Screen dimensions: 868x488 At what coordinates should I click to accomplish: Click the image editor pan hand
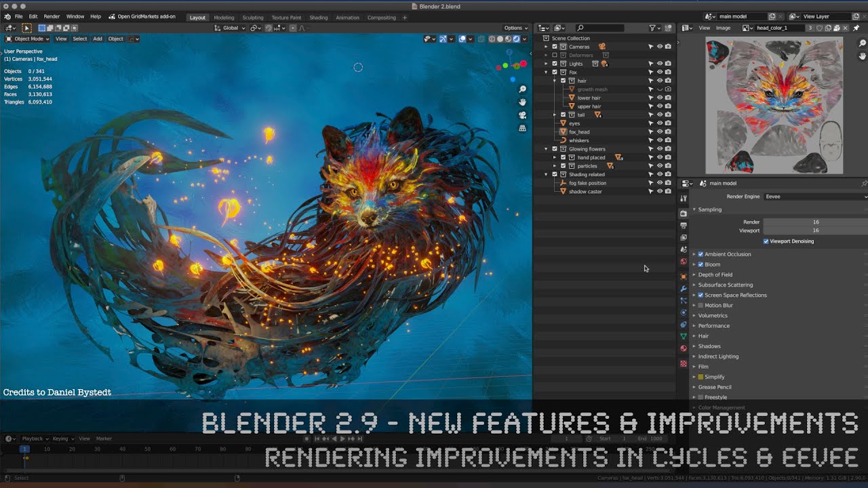pyautogui.click(x=863, y=56)
